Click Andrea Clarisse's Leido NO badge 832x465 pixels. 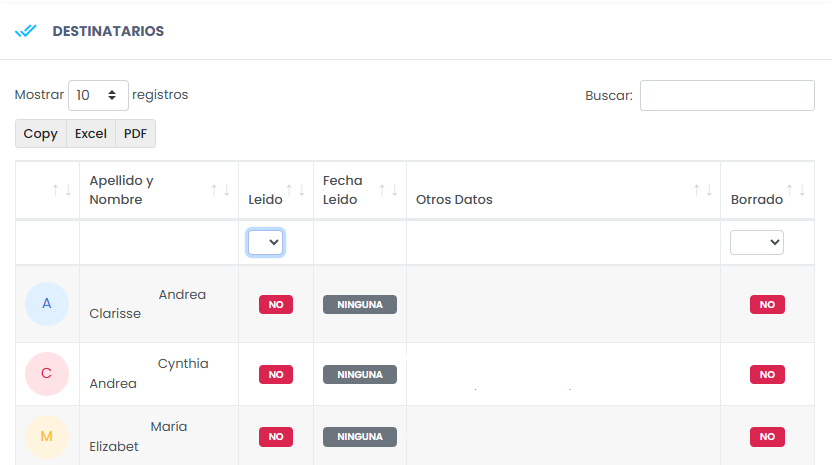(276, 305)
